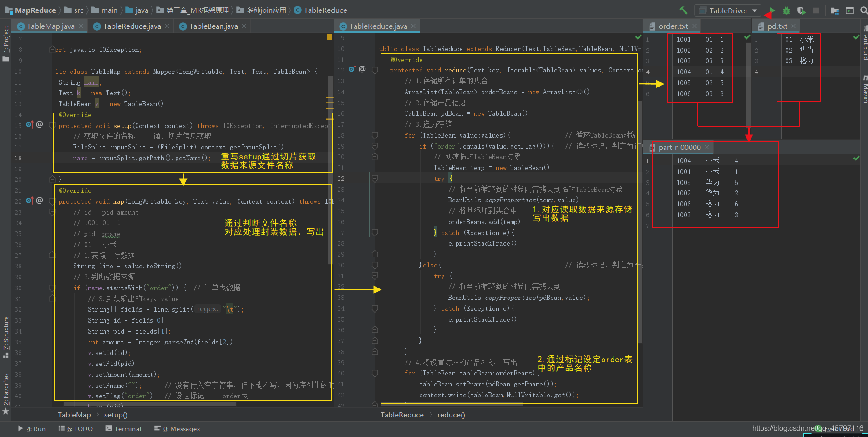Image resolution: width=868 pixels, height=437 pixels.
Task: Click the override gutter icon beside reduce method
Action: click(x=352, y=69)
